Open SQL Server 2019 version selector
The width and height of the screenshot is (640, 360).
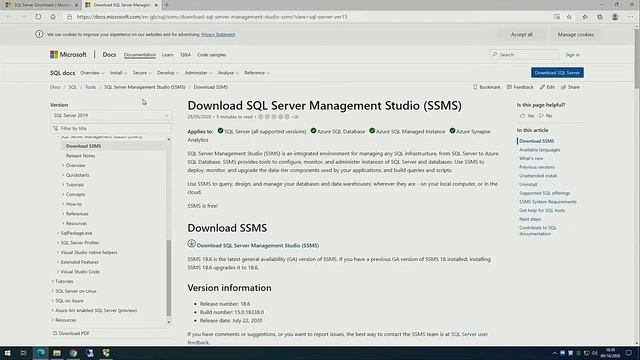[111, 116]
